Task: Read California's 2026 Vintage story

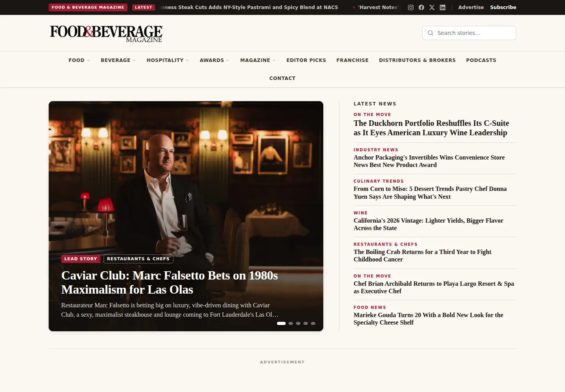Action: tap(428, 224)
